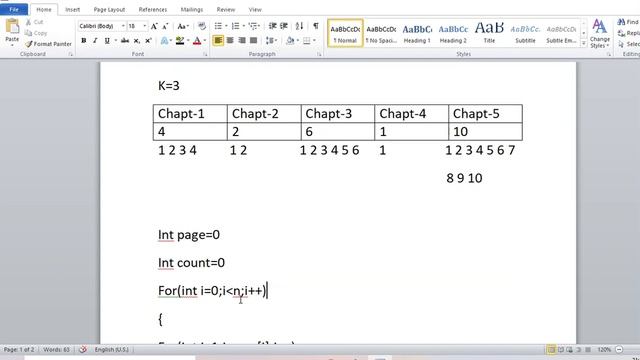
Task: Toggle Subscript formatting
Action: click(137, 40)
